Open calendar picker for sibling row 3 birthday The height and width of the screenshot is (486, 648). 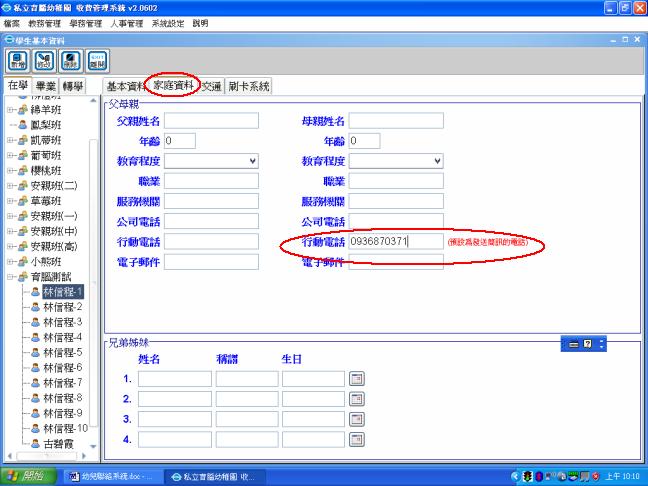pos(357,419)
